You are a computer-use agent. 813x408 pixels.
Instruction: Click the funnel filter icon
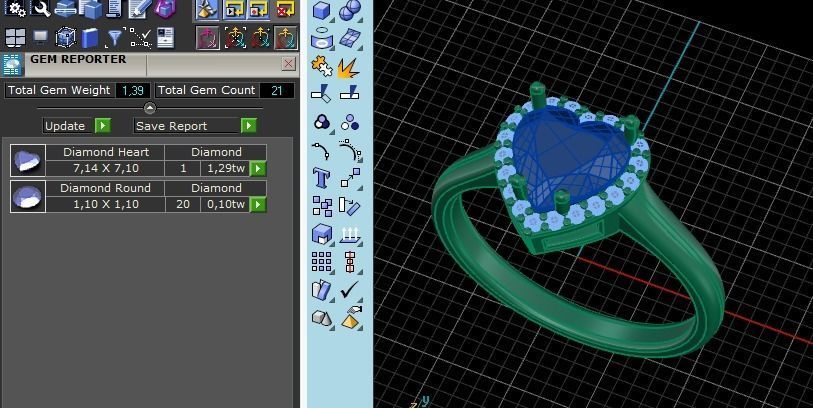coord(115,38)
